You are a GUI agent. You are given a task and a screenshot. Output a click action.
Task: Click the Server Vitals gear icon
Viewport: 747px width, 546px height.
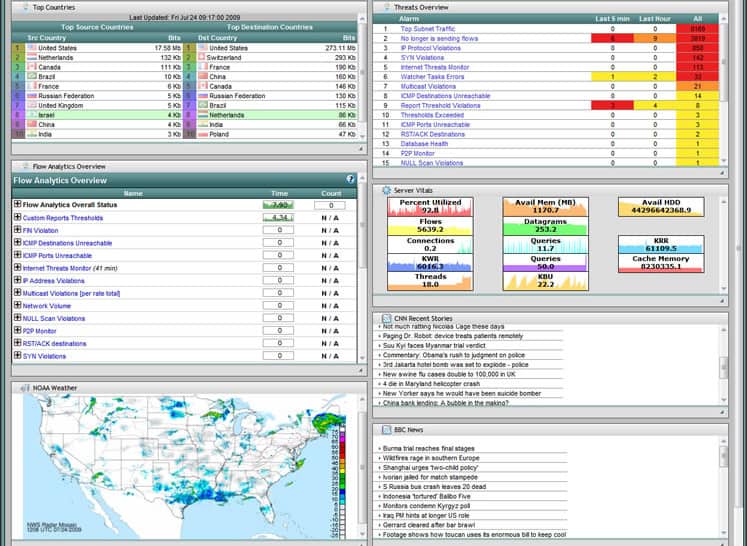(387, 190)
